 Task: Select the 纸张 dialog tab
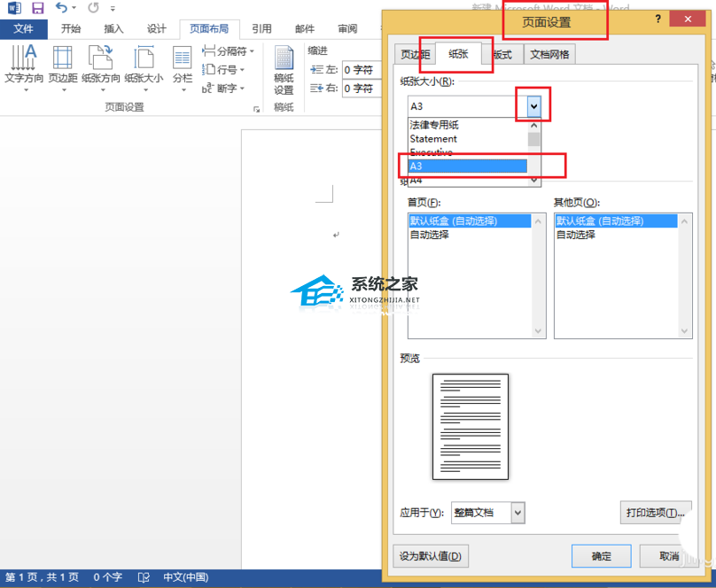click(458, 54)
